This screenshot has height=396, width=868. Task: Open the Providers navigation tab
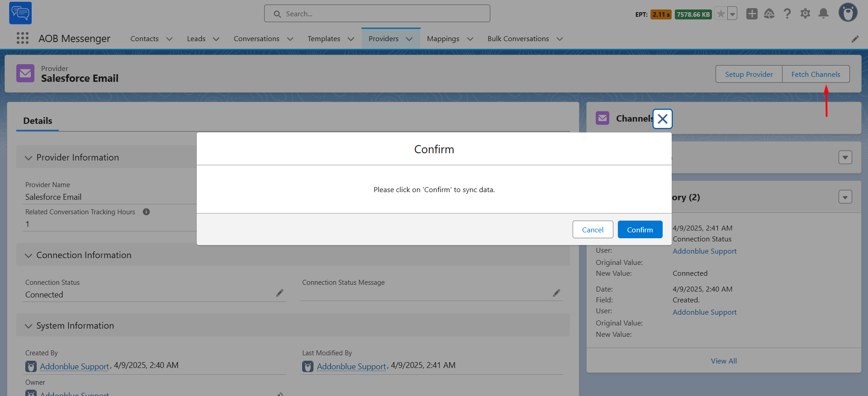384,39
